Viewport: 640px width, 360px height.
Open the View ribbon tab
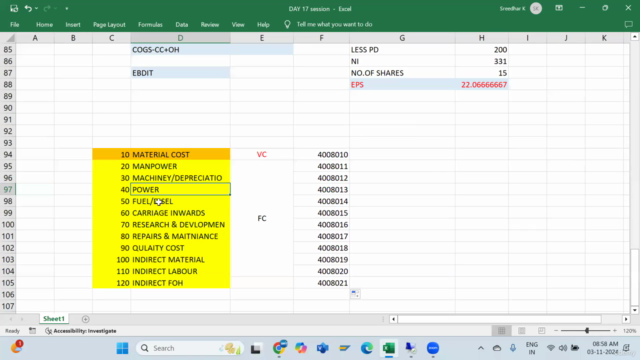tap(238, 24)
